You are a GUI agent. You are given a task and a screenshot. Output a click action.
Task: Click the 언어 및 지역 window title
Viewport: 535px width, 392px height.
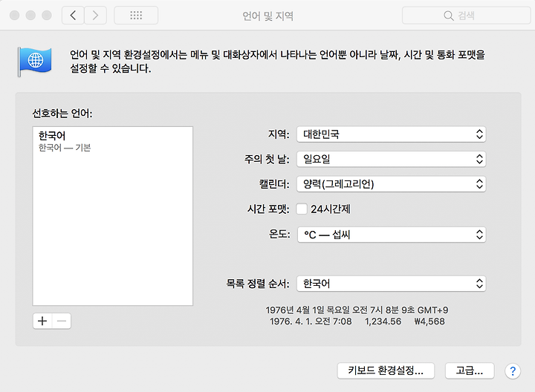point(267,16)
